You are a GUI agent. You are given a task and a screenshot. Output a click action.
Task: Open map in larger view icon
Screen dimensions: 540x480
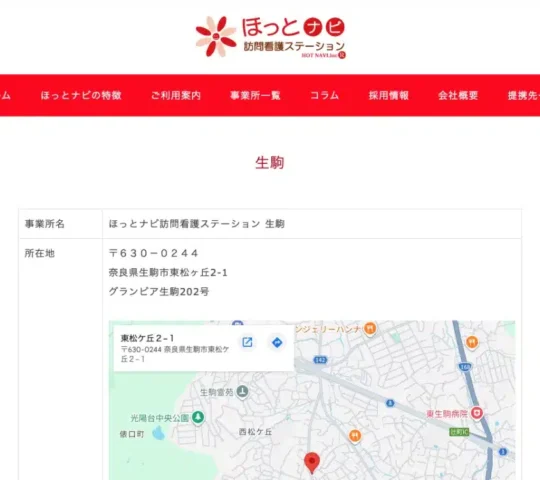point(247,342)
